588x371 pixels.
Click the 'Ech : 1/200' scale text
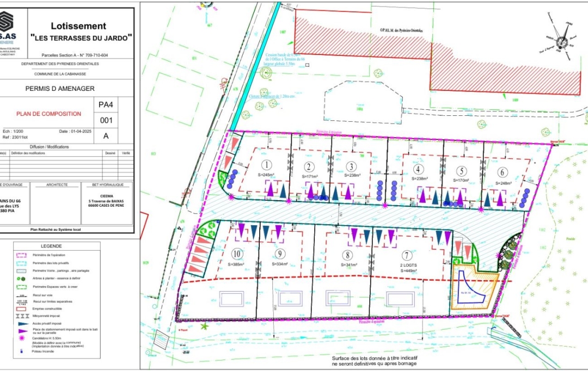[13, 132]
